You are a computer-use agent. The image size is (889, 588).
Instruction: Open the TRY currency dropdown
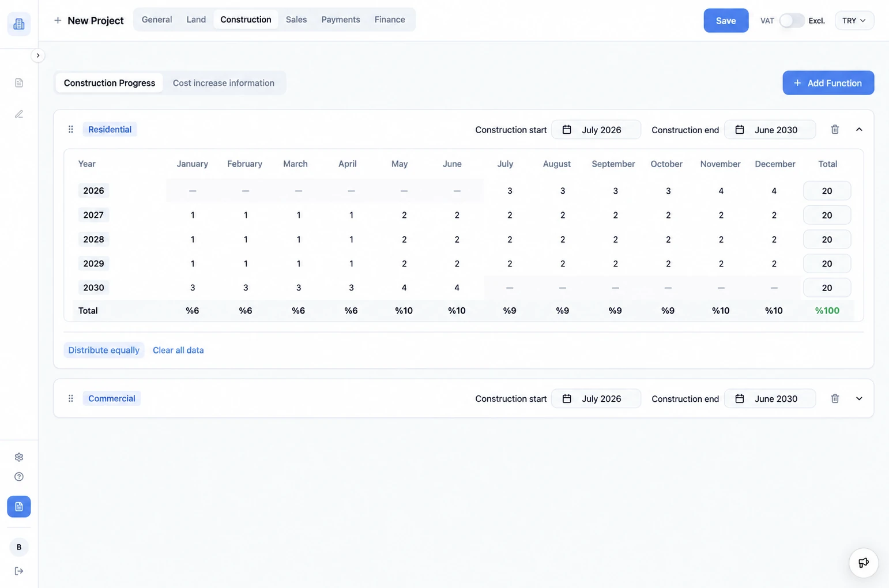point(854,21)
